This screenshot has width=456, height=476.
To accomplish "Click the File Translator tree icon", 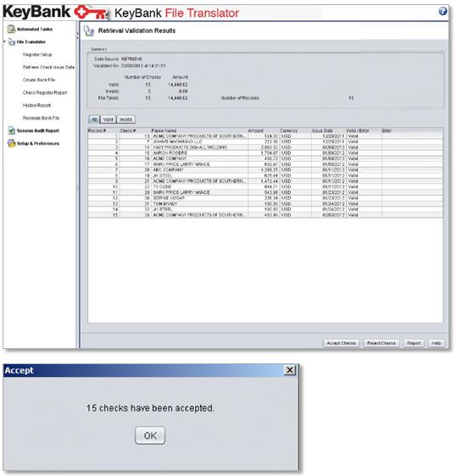I will tap(12, 42).
